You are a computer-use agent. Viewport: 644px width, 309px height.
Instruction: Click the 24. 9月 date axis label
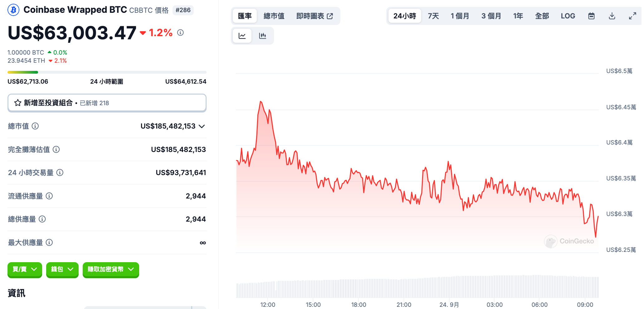point(449,305)
